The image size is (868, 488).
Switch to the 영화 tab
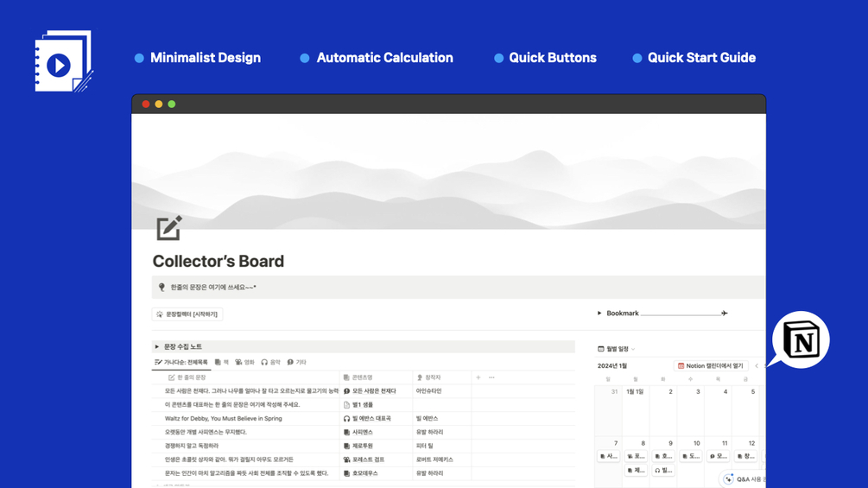point(244,363)
